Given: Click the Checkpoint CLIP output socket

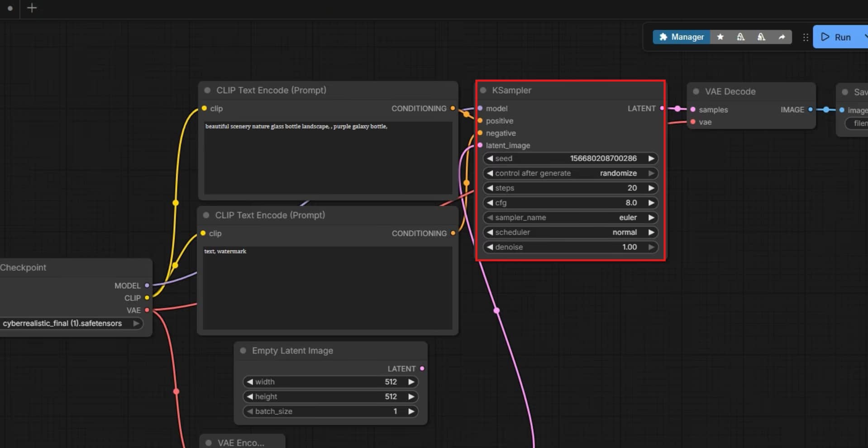Looking at the screenshot, I should 147,298.
